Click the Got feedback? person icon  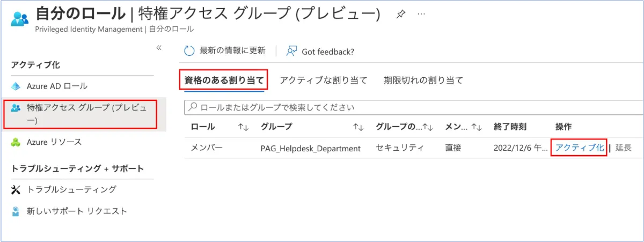click(x=291, y=51)
